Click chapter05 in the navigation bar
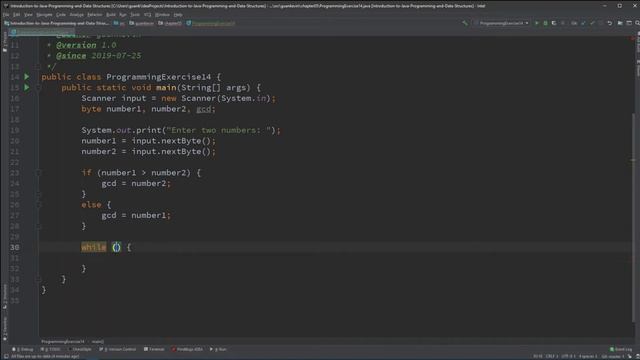The width and height of the screenshot is (640, 360). point(170,23)
